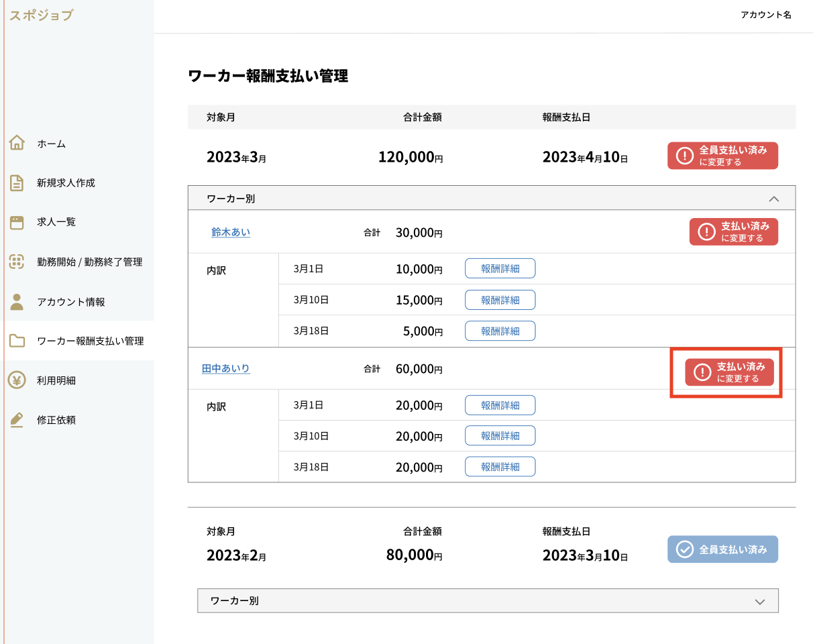
Task: Click the 求人一覧 window icon
Action: point(17,222)
